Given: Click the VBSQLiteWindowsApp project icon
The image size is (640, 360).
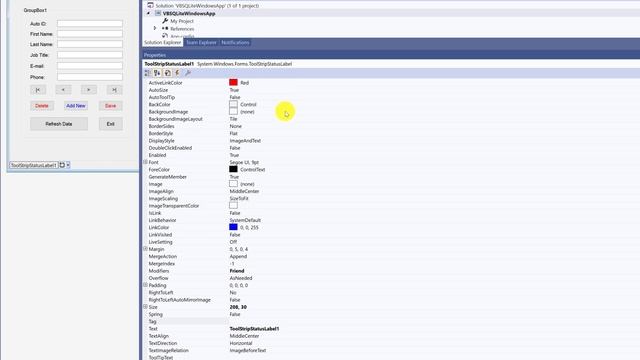Looking at the screenshot, I should pyautogui.click(x=158, y=13).
